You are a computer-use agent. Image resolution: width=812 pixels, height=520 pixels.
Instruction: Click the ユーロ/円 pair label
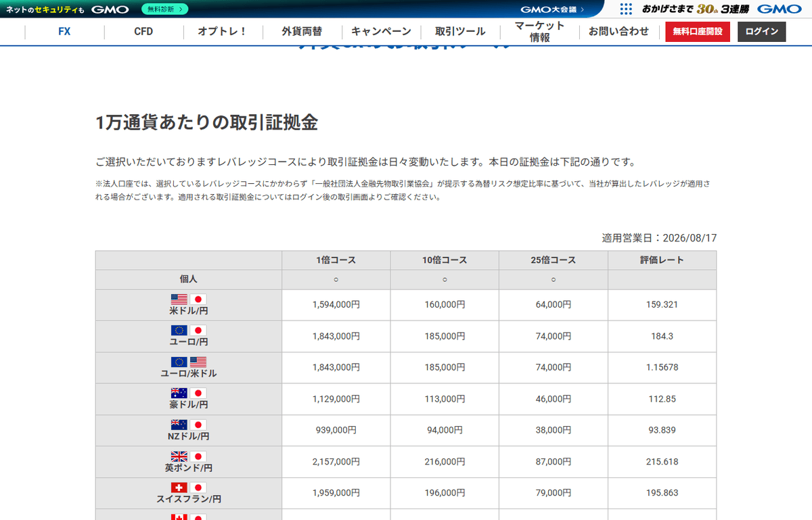tap(189, 342)
